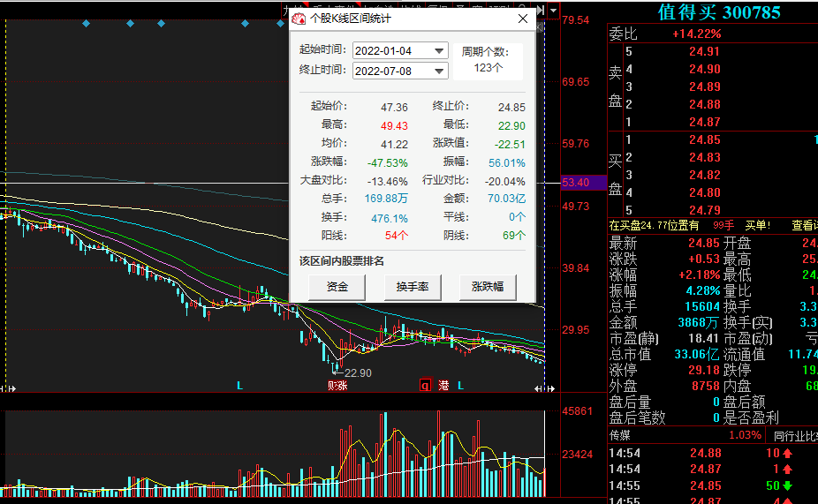Screen dimensions: 818x504
Task: Open the 传媒 sector link
Action: (x=620, y=434)
